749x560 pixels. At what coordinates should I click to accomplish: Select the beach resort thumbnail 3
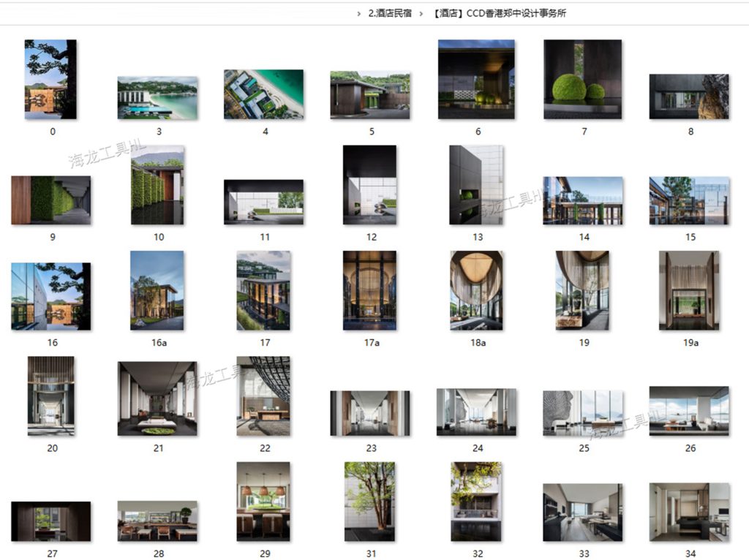[157, 98]
